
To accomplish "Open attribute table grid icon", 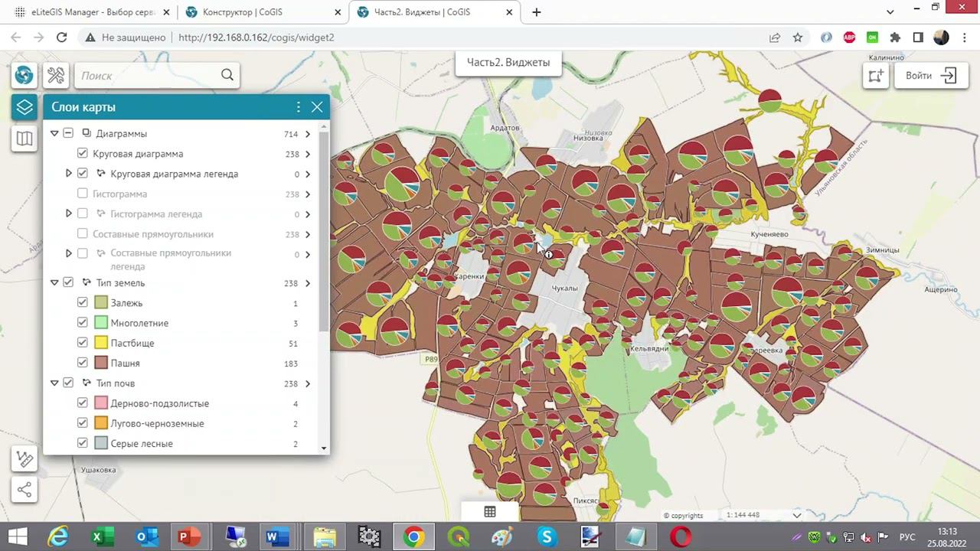I will [x=490, y=512].
